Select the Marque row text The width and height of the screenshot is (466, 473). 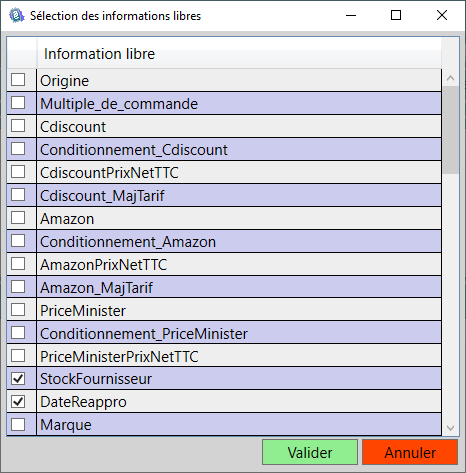click(x=66, y=425)
